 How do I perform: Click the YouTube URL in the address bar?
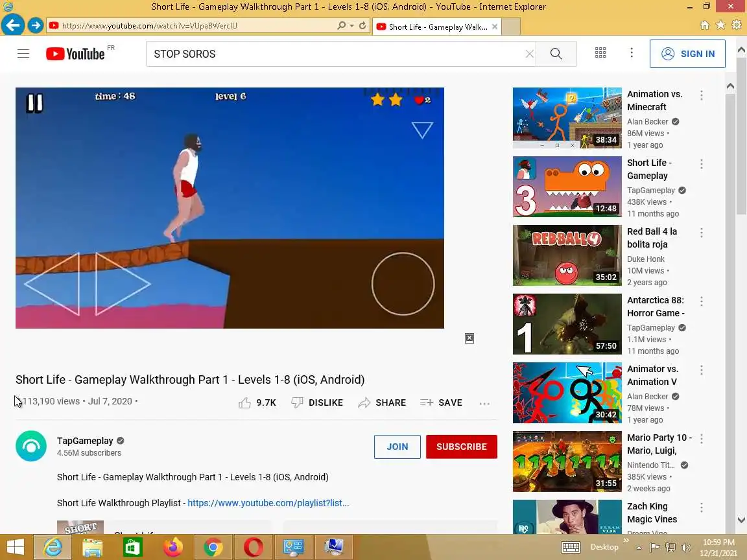[149, 26]
